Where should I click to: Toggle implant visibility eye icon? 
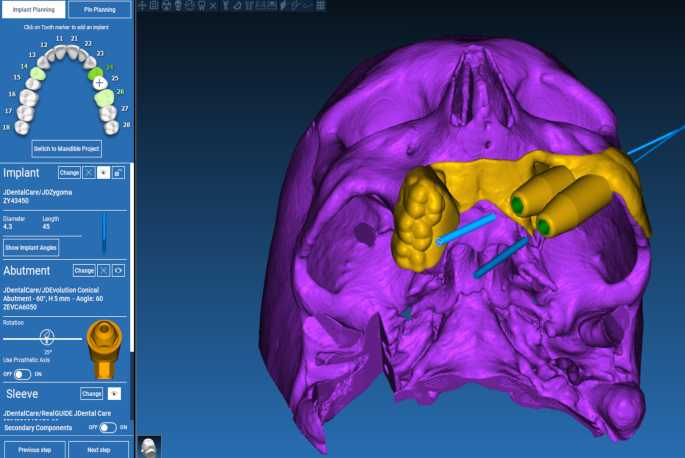[104, 173]
